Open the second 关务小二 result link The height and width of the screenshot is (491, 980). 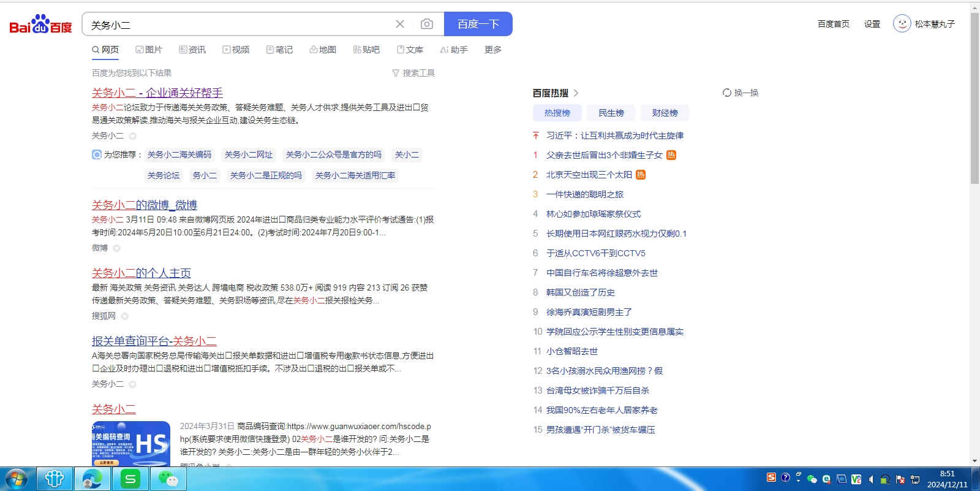(114, 409)
